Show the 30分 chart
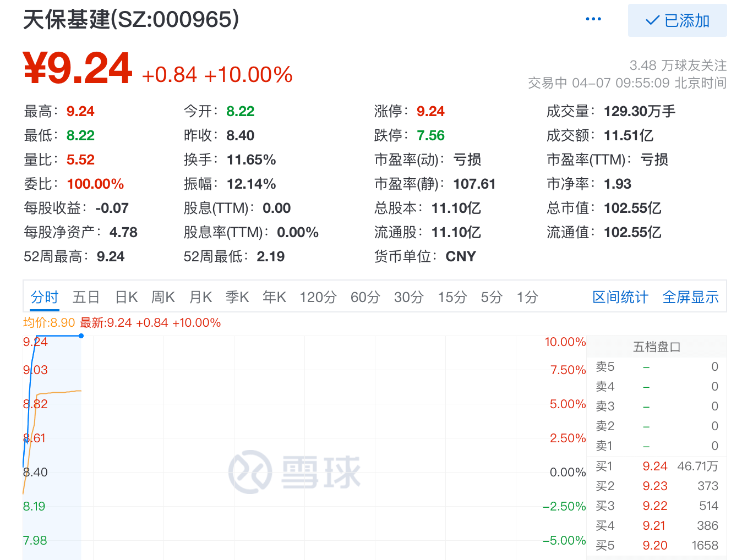742x560 pixels. pos(409,297)
